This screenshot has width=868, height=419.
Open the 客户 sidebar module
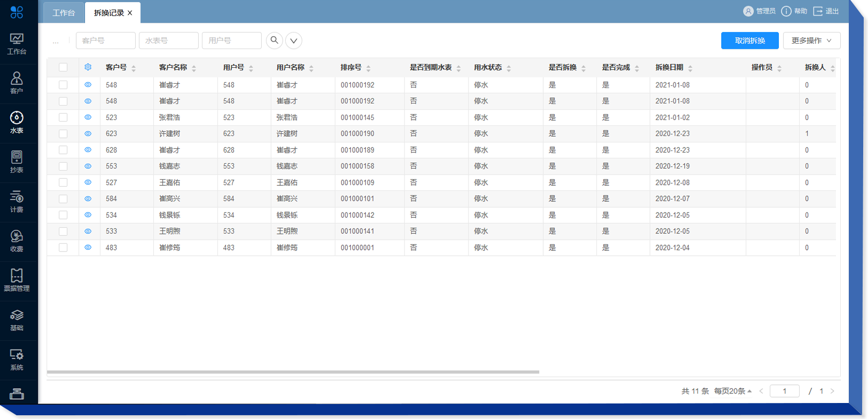[17, 83]
